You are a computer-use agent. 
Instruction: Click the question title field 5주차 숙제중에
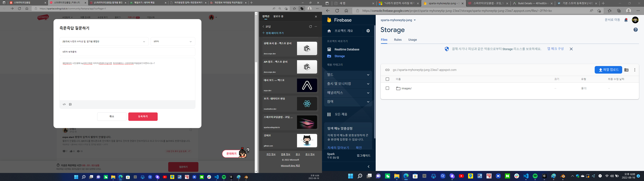[127, 52]
